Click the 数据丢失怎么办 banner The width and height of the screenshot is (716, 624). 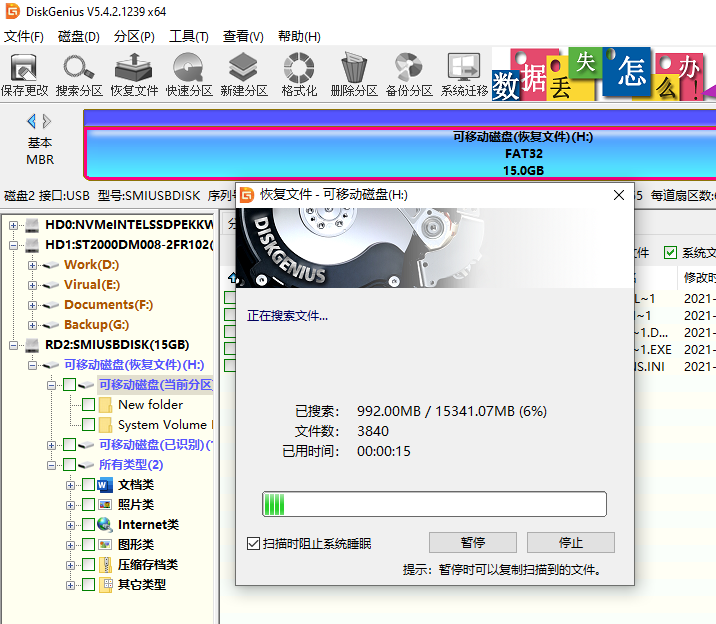pos(604,74)
